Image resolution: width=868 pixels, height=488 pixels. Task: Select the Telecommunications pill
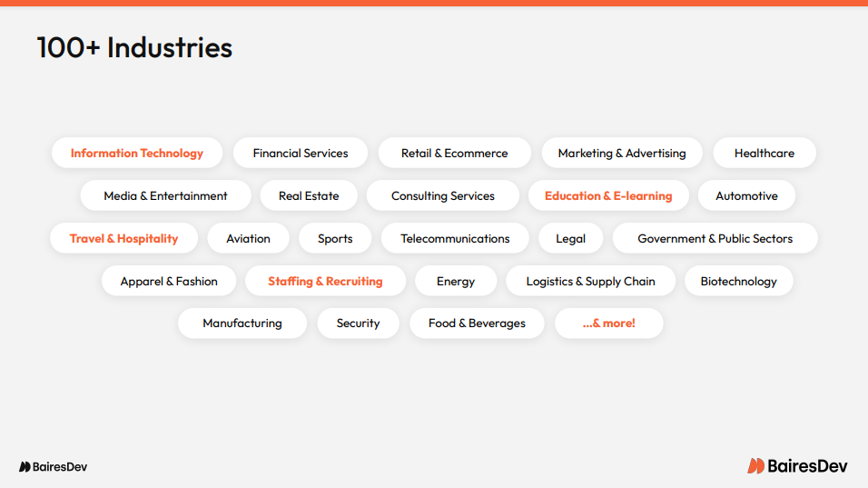coord(455,238)
